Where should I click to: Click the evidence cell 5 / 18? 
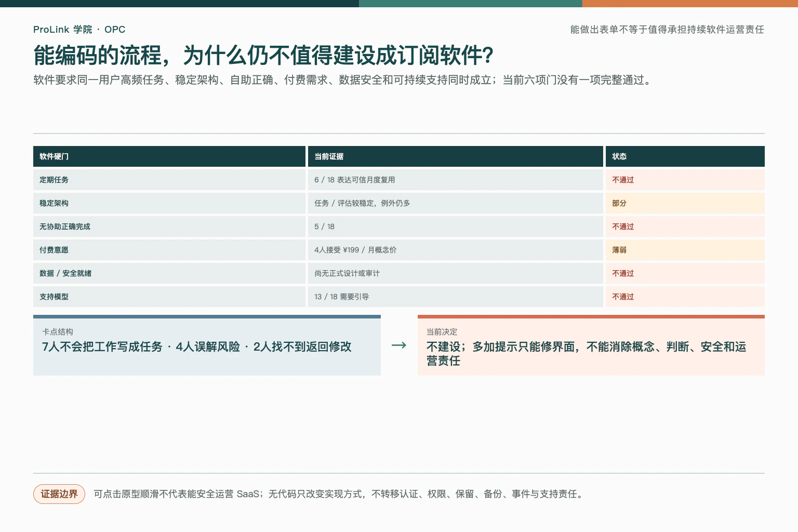pyautogui.click(x=456, y=227)
